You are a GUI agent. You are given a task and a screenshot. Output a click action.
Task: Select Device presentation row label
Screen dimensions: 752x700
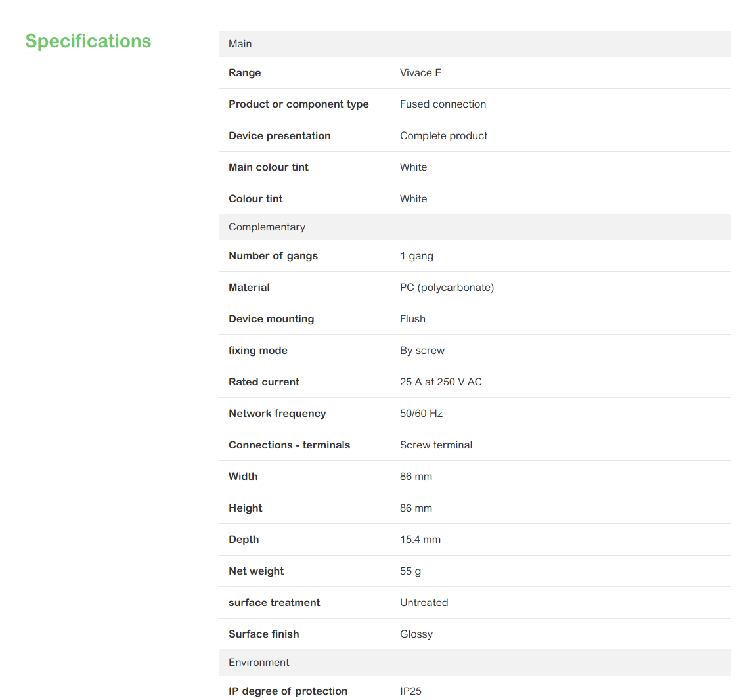click(x=280, y=136)
